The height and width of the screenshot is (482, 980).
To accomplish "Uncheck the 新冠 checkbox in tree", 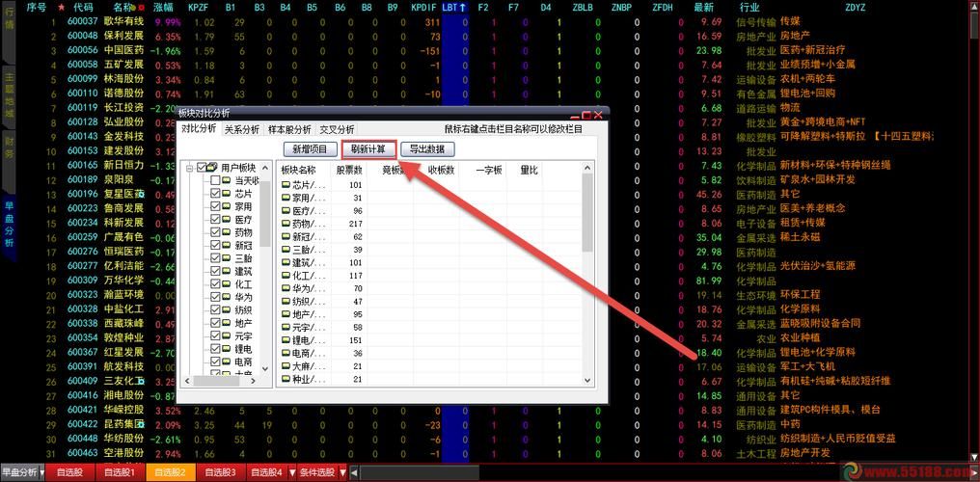I will tap(215, 245).
